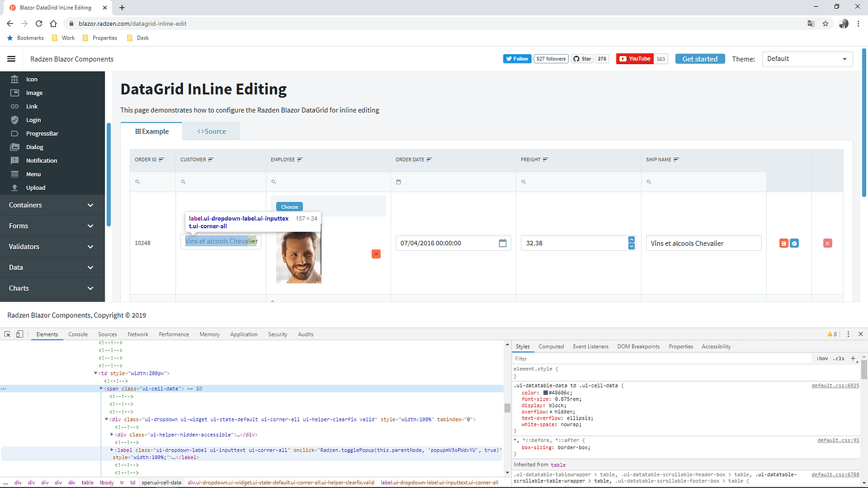
Task: Open the ORDER DATE calendar picker icon
Action: [501, 242]
